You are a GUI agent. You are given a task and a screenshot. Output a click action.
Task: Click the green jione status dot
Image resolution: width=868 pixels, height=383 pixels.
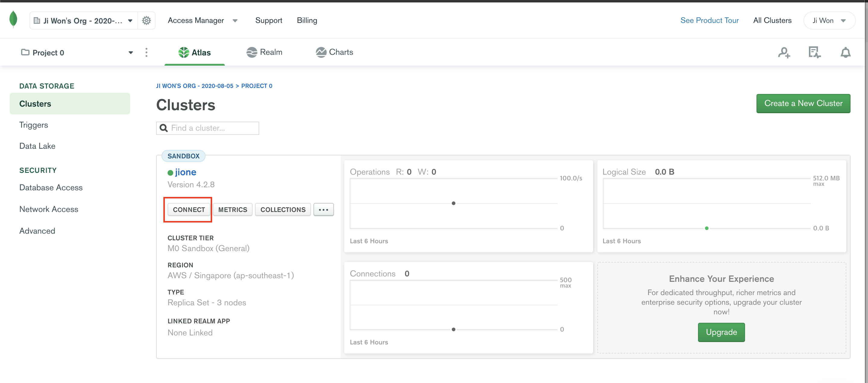point(170,173)
